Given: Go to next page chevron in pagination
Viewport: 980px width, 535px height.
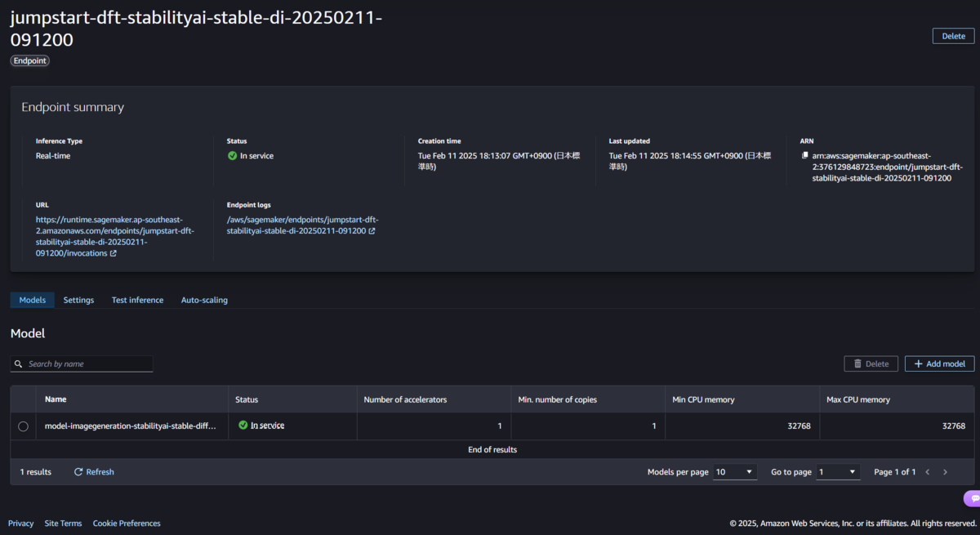Looking at the screenshot, I should click(946, 472).
